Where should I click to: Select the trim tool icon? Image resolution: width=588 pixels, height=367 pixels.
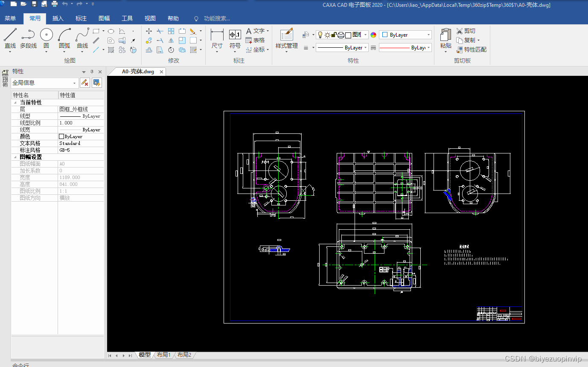[160, 31]
